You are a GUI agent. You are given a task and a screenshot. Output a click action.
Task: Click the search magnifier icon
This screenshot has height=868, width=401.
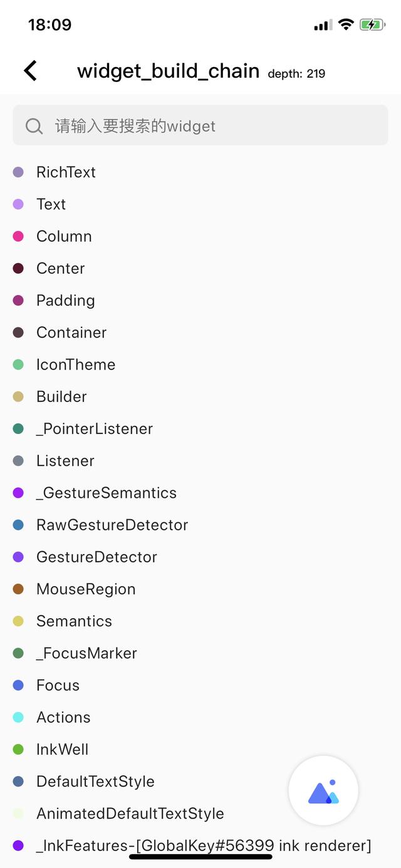(x=34, y=127)
